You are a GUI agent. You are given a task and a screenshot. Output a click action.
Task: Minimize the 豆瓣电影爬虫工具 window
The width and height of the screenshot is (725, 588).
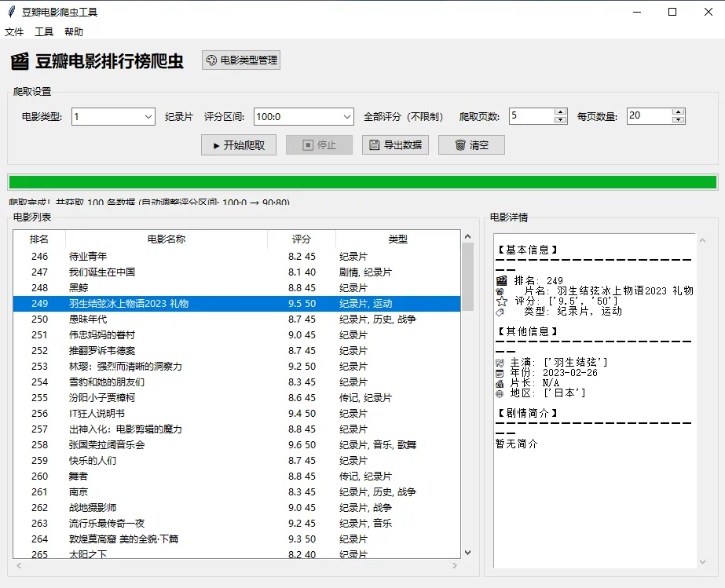pos(637,12)
